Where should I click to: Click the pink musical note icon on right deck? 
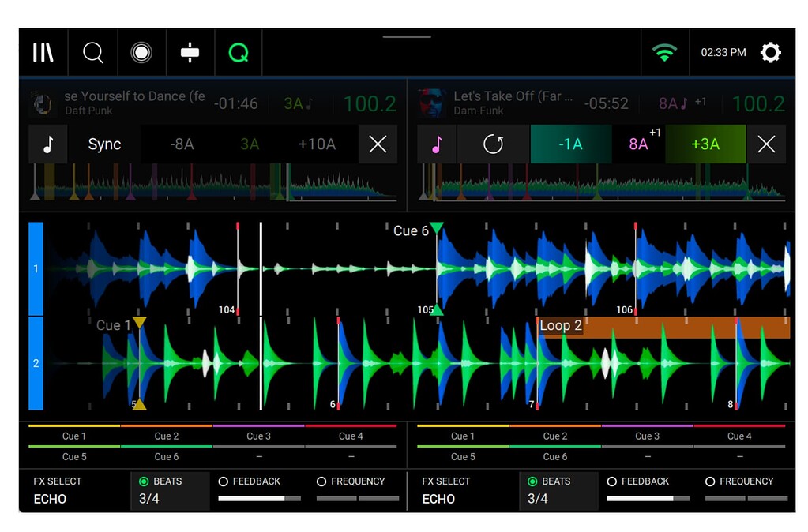pyautogui.click(x=437, y=144)
